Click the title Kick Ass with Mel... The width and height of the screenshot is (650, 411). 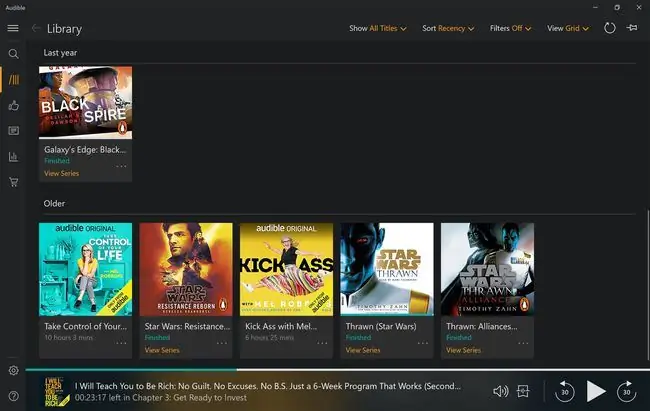click(x=281, y=326)
